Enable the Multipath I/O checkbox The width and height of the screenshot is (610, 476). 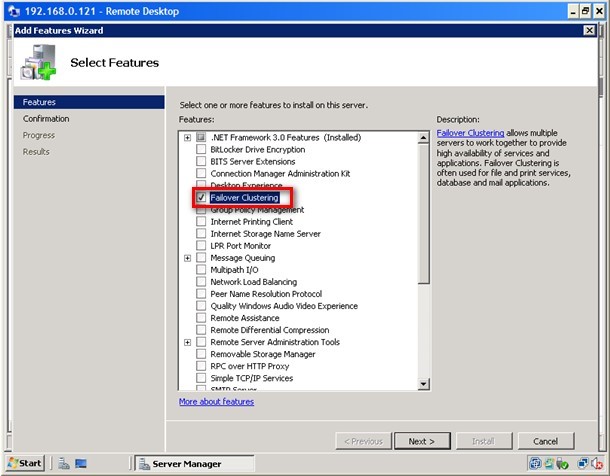pyautogui.click(x=201, y=270)
